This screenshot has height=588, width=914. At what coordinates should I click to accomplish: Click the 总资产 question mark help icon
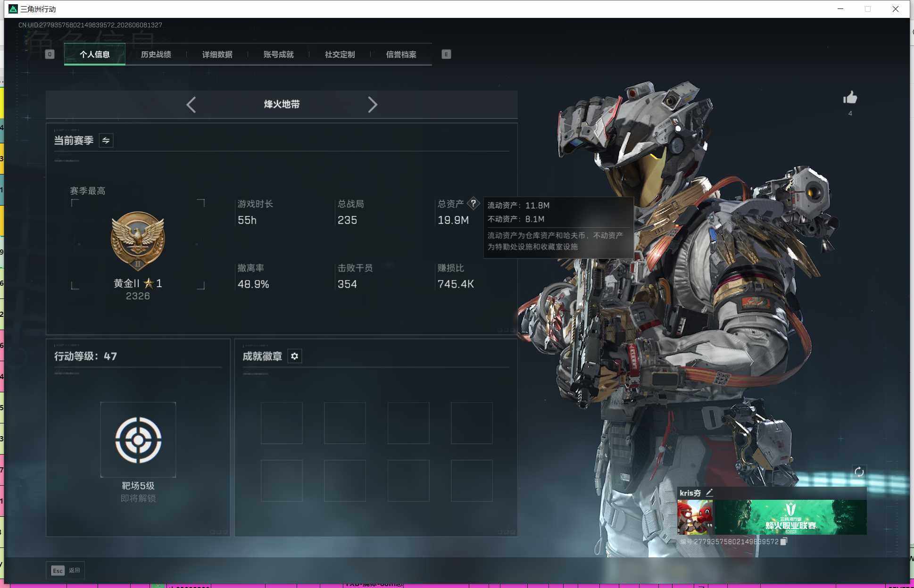(473, 204)
